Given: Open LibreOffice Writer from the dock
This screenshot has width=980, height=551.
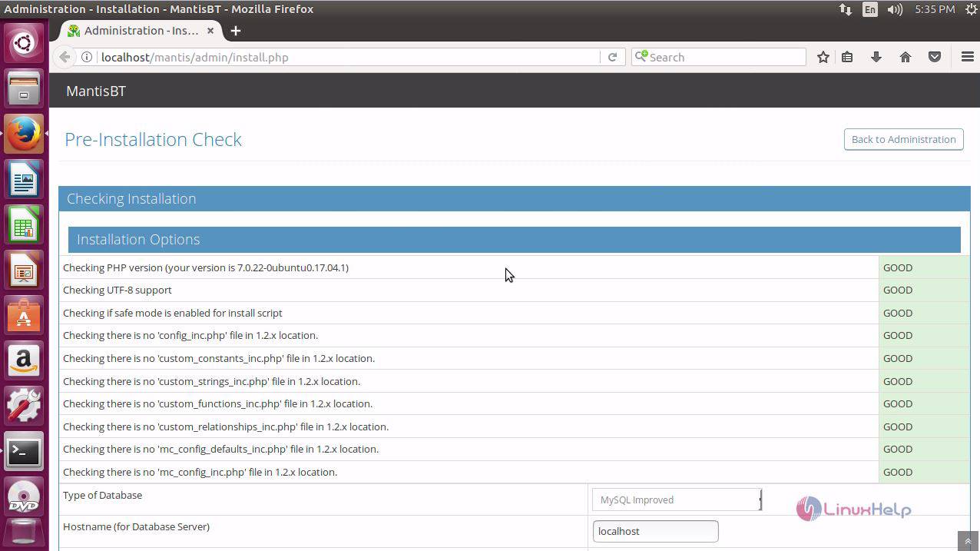Looking at the screenshot, I should (24, 179).
